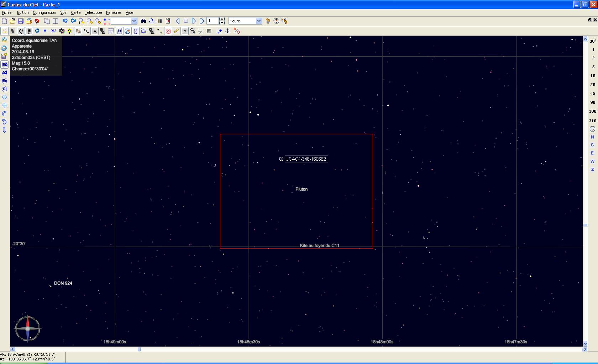Step time backward with left arrow
Viewport: 598px width, 364px height.
[x=178, y=21]
